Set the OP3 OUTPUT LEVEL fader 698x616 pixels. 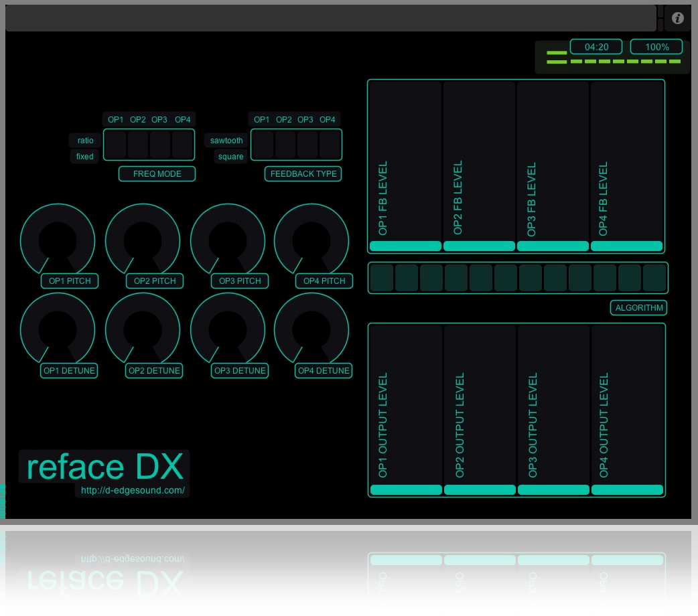(554, 410)
